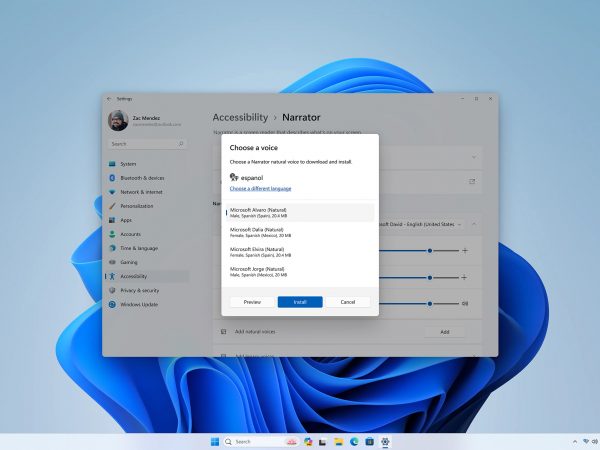
Task: Click Install to download the voice
Action: [x=300, y=302]
